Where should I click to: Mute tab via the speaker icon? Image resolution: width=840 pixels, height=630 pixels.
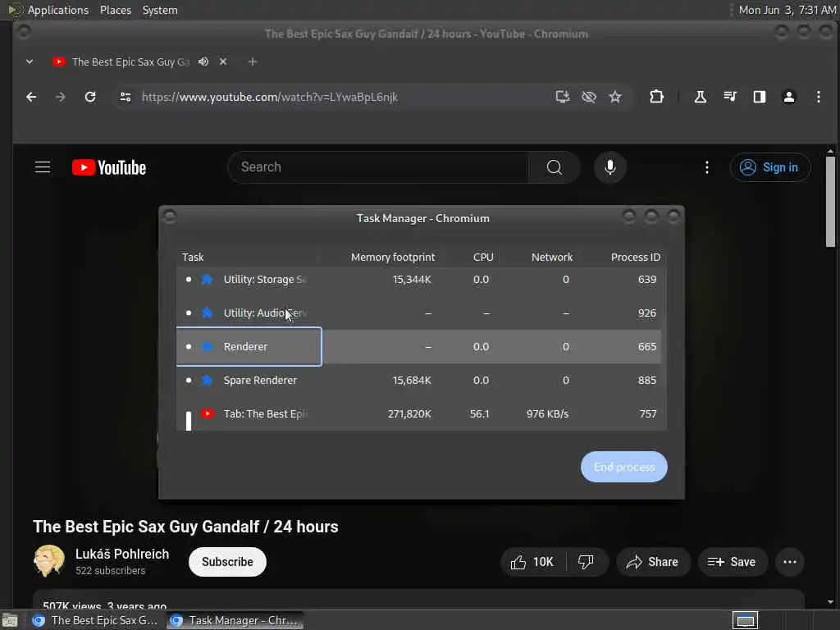[203, 62]
